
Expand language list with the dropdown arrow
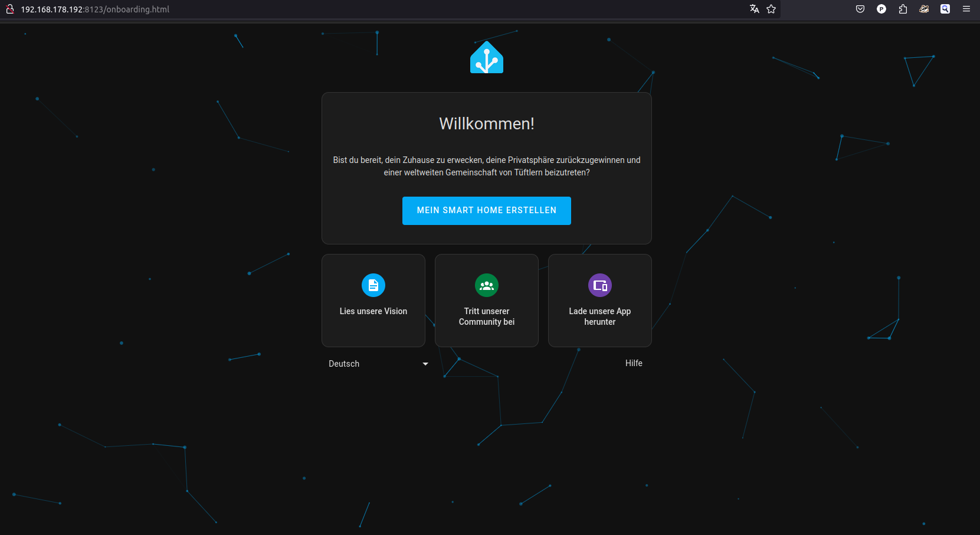425,364
